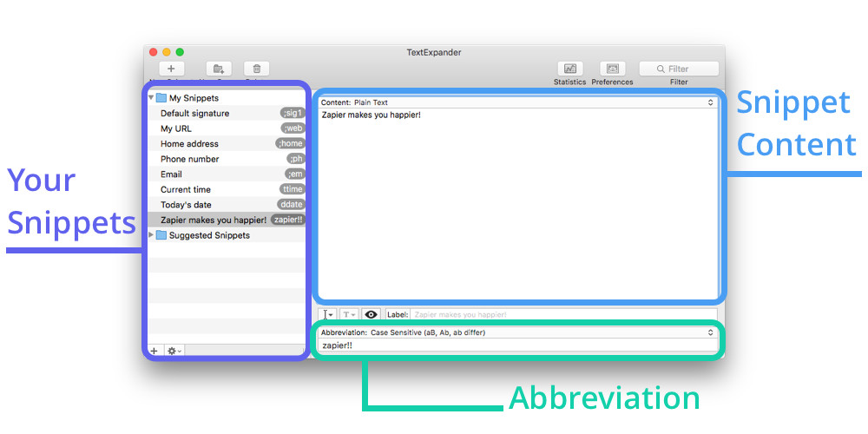Click the ;ph abbreviation badge
The height and width of the screenshot is (434, 868).
(296, 159)
